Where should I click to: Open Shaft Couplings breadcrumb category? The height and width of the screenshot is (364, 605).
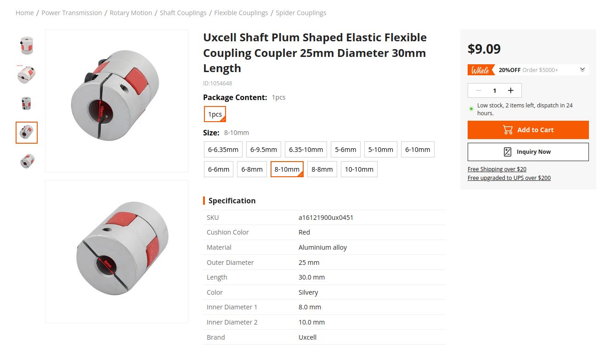click(x=183, y=13)
